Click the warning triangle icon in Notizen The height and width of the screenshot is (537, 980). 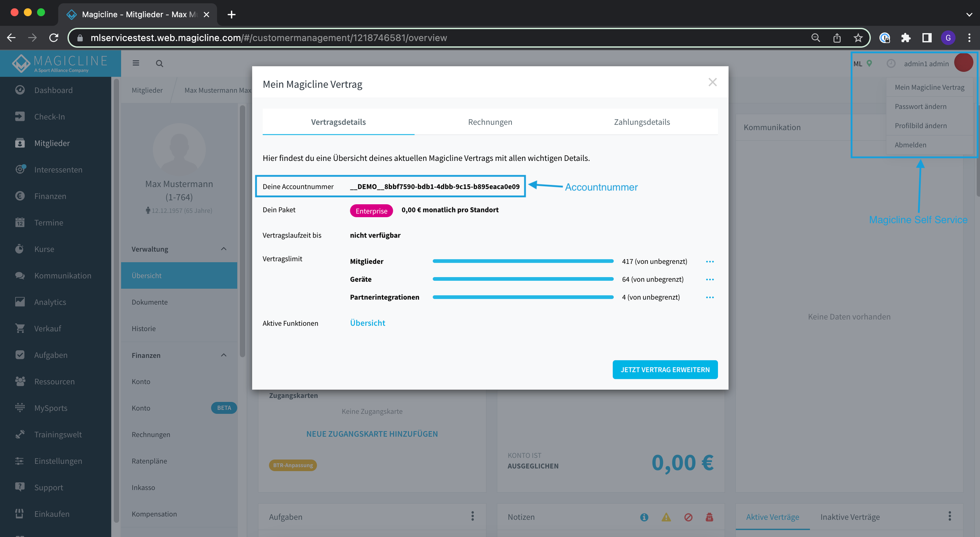click(x=666, y=517)
